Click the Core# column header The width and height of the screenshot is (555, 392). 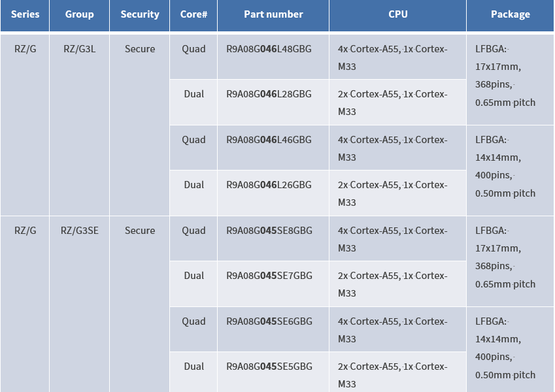(x=193, y=14)
